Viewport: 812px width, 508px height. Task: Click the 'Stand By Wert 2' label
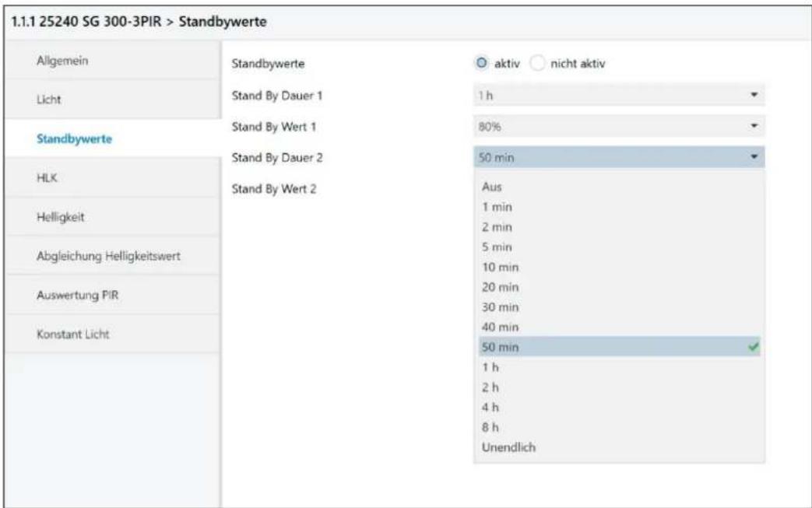coord(274,189)
